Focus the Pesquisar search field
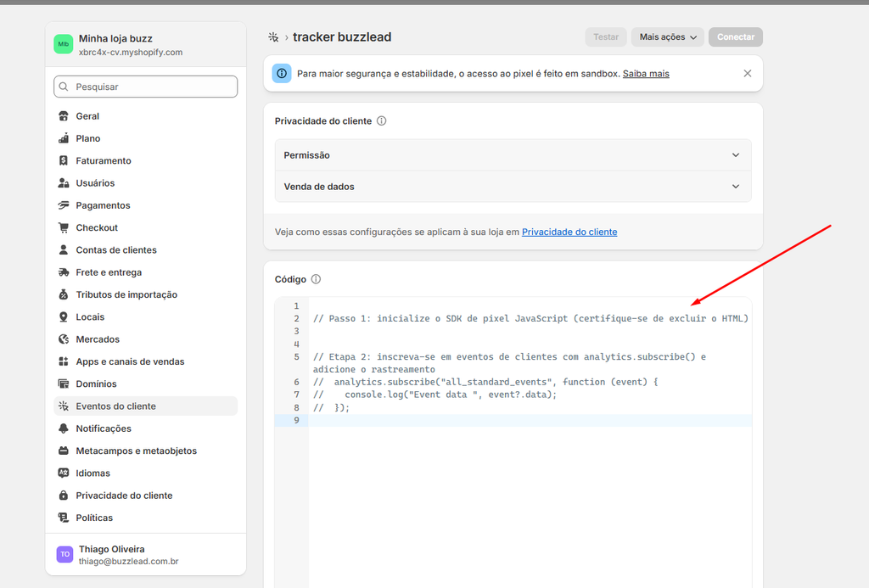Screen dimensions: 869x588 (145, 87)
